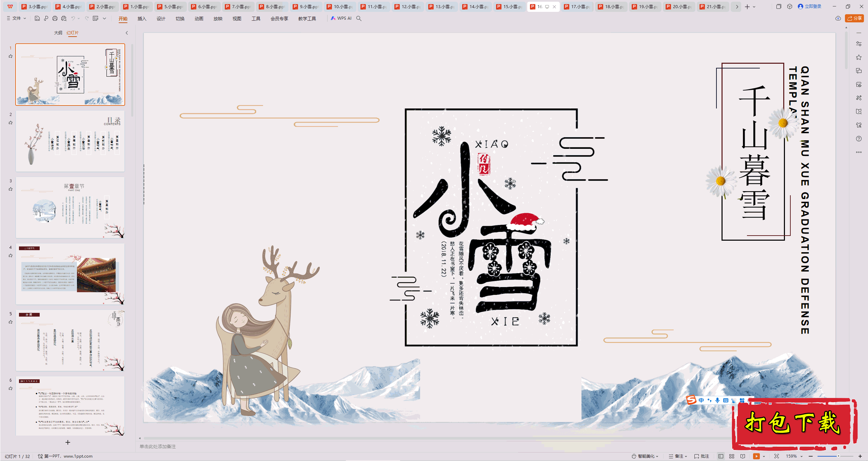The width and height of the screenshot is (868, 461).
Task: Open the 插入 ribbon tab
Action: [x=142, y=19]
